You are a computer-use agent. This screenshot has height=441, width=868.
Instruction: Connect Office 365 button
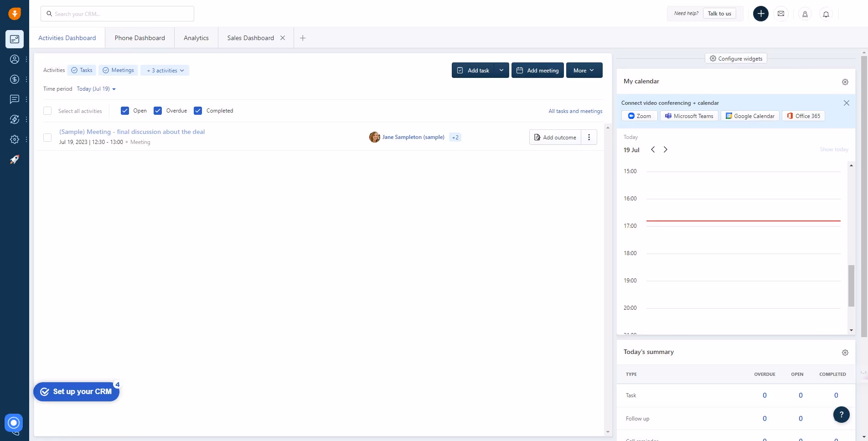(x=803, y=116)
